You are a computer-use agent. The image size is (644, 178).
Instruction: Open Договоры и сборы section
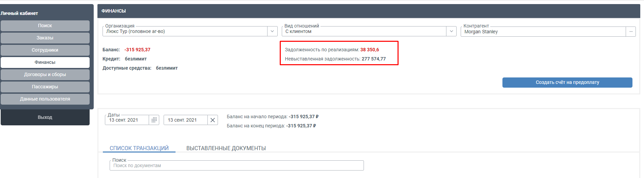tap(45, 74)
